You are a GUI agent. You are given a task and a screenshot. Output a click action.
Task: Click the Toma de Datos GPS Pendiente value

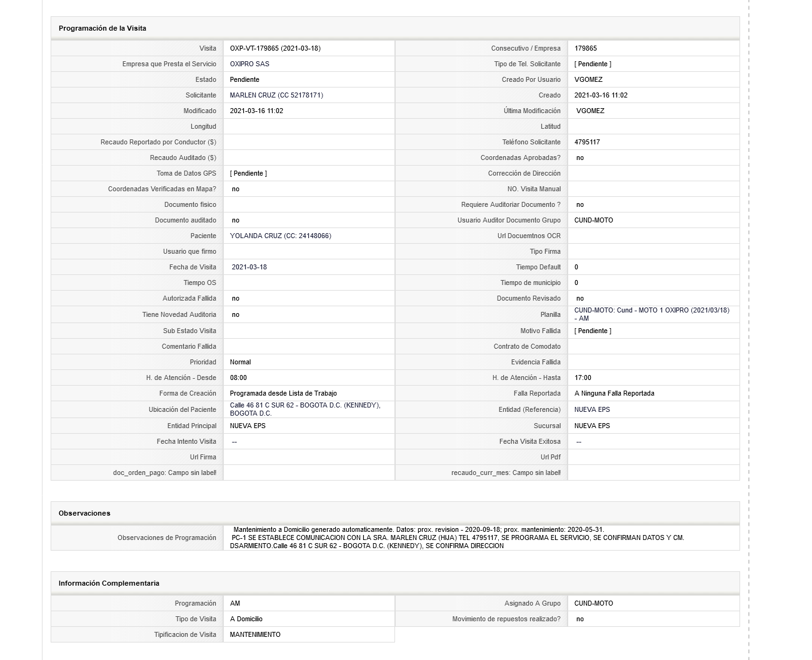click(x=248, y=173)
